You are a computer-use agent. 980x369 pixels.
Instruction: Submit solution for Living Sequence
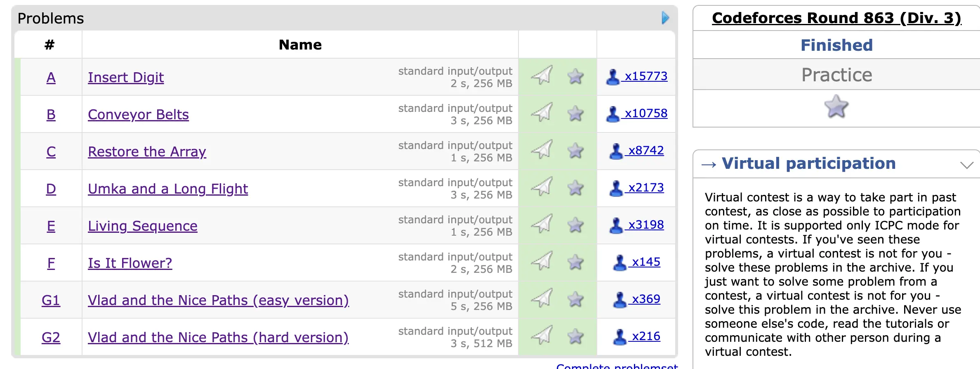[542, 224]
